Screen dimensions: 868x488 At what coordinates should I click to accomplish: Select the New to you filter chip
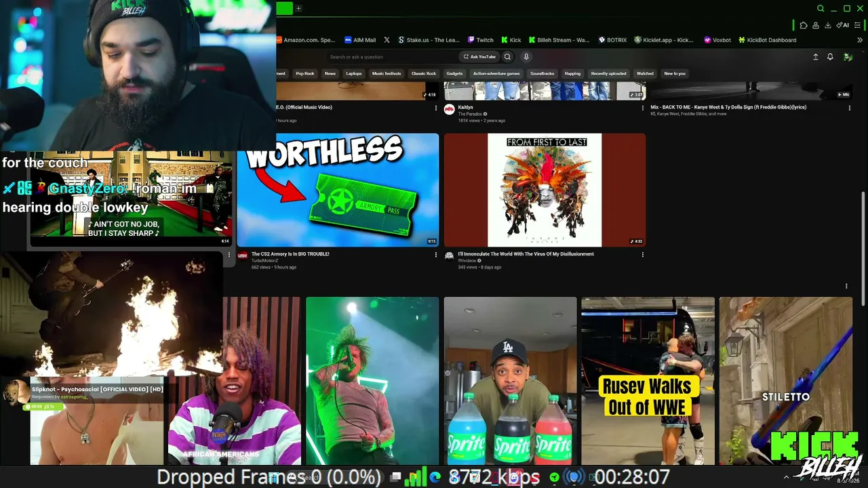(675, 73)
